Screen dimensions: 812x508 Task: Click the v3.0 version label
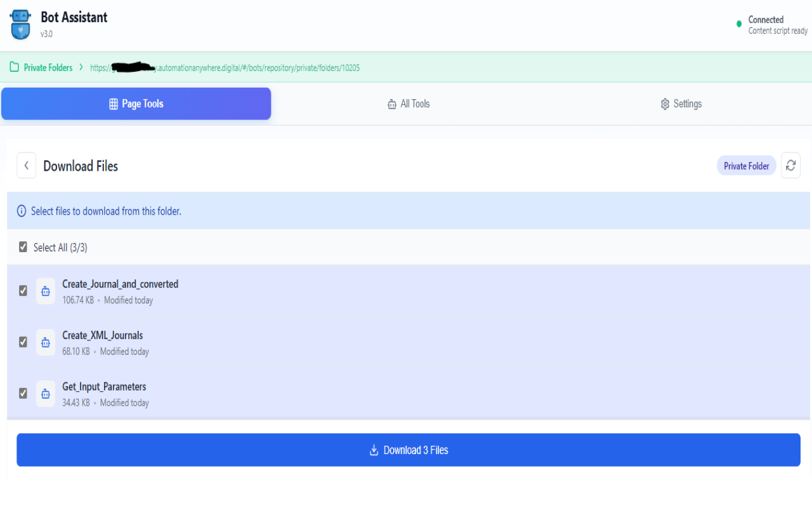46,34
